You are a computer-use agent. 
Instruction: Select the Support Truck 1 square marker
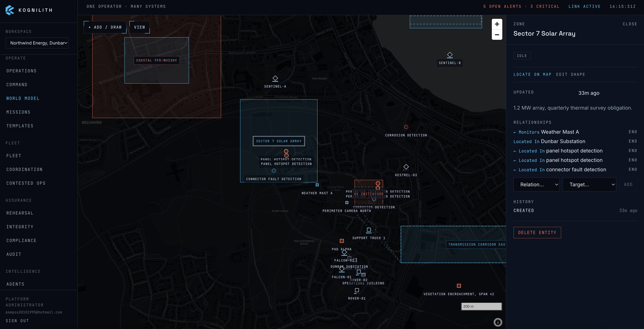tap(369, 230)
